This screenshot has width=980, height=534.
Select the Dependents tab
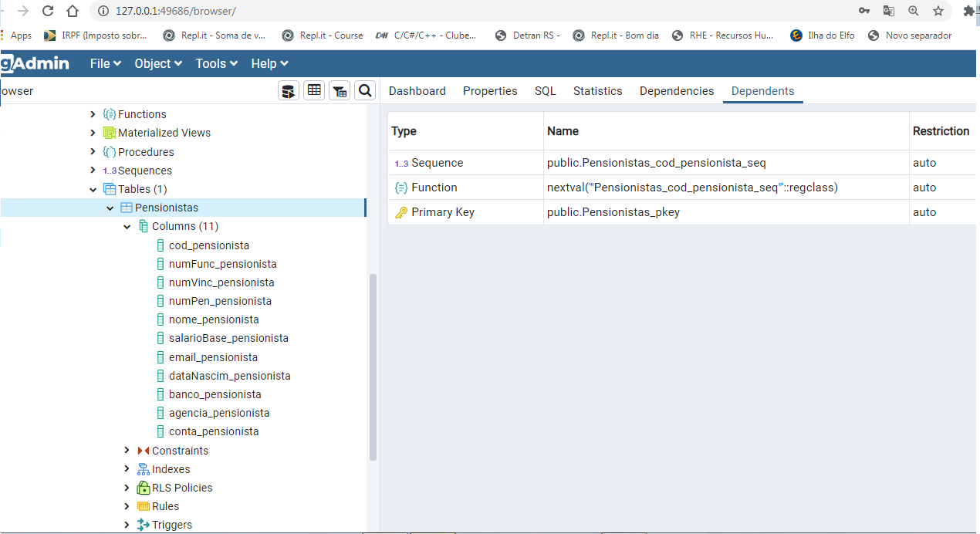763,91
